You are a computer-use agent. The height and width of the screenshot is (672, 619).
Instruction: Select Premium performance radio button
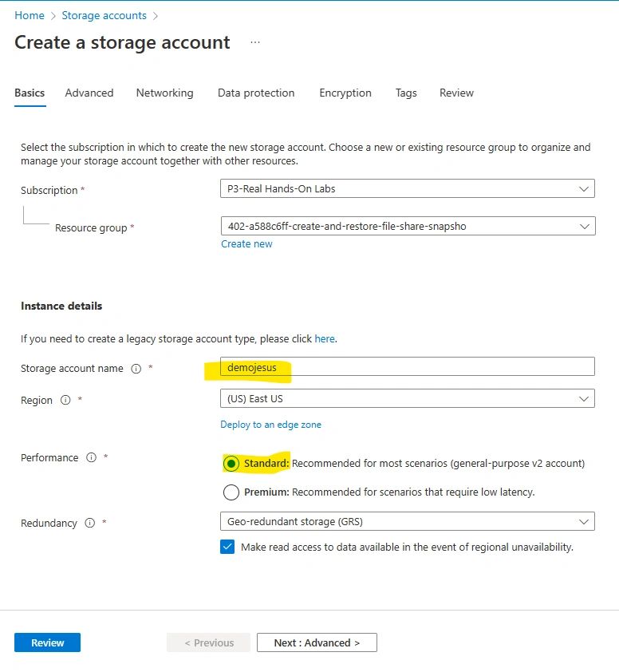[x=231, y=492]
